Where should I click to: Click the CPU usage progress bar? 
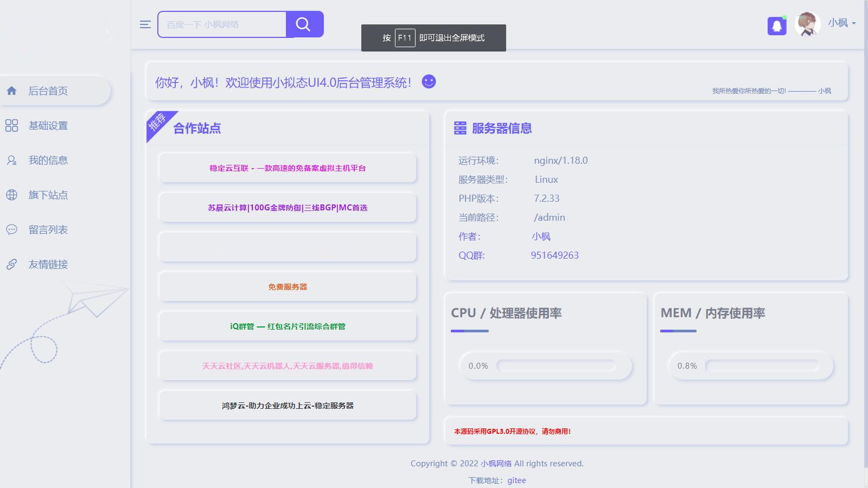tap(556, 366)
